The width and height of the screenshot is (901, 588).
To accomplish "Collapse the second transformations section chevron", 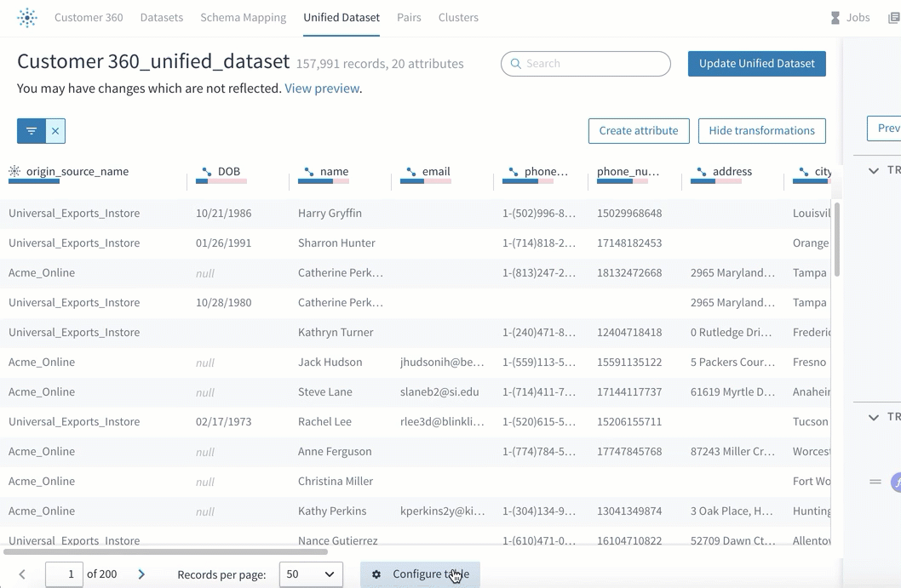I will tap(874, 418).
